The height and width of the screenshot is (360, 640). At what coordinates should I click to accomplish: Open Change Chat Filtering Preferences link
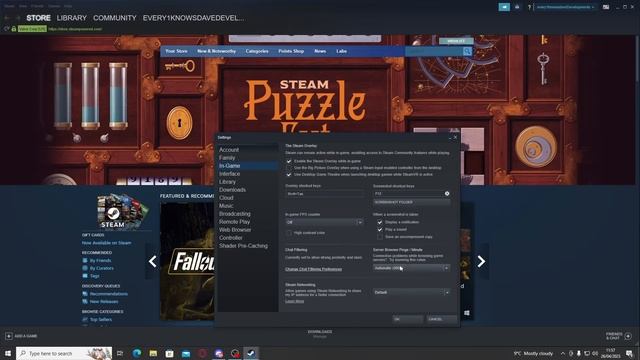(313, 269)
